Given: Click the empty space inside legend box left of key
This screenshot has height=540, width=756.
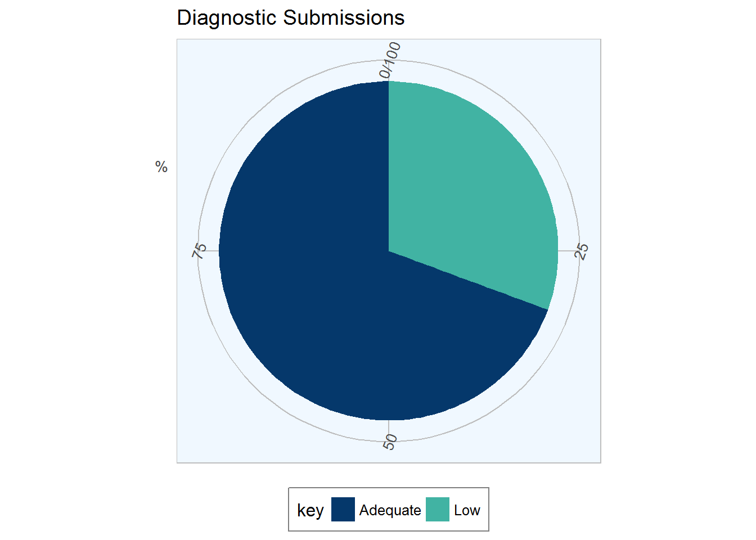Looking at the screenshot, I should point(293,510).
